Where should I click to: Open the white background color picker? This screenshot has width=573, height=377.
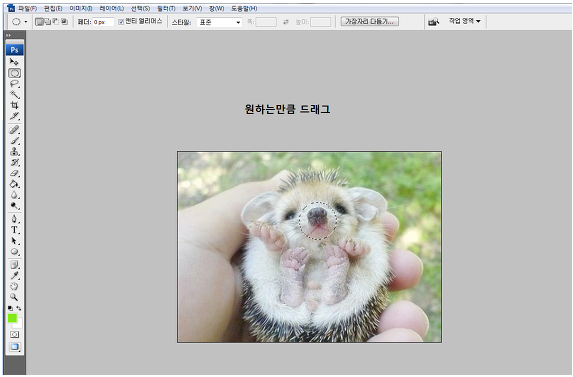(19, 324)
